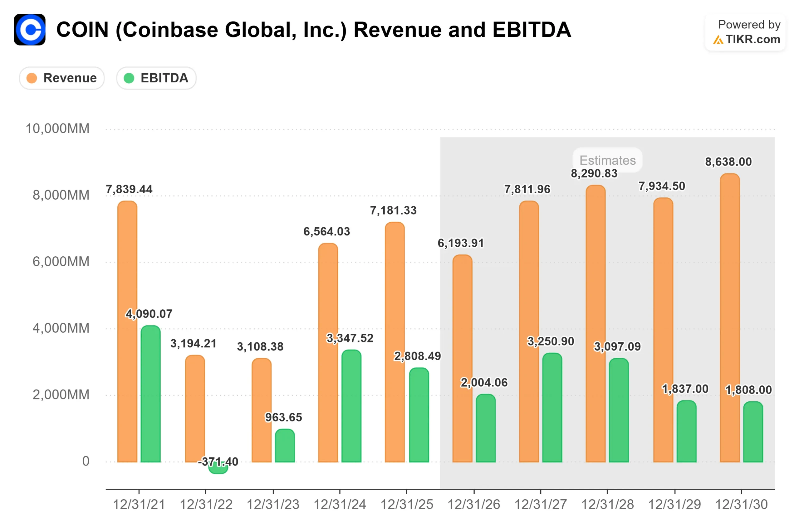Screen dimensions: 799x532
Task: Select the negative 12/31/22 EBITDA bar
Action: (218, 468)
